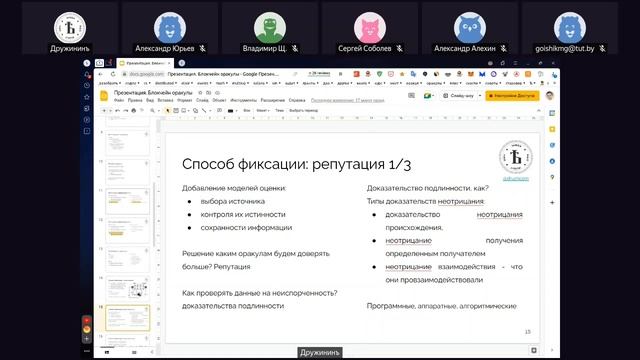Open Слайд-шоу options dropdown arrow
This screenshot has height=360, width=640.
click(x=480, y=96)
